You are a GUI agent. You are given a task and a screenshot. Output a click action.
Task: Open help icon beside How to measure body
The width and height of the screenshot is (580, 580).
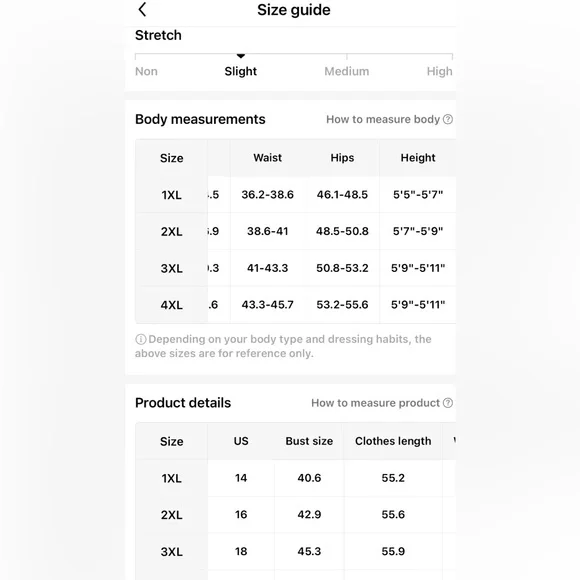pyautogui.click(x=448, y=119)
